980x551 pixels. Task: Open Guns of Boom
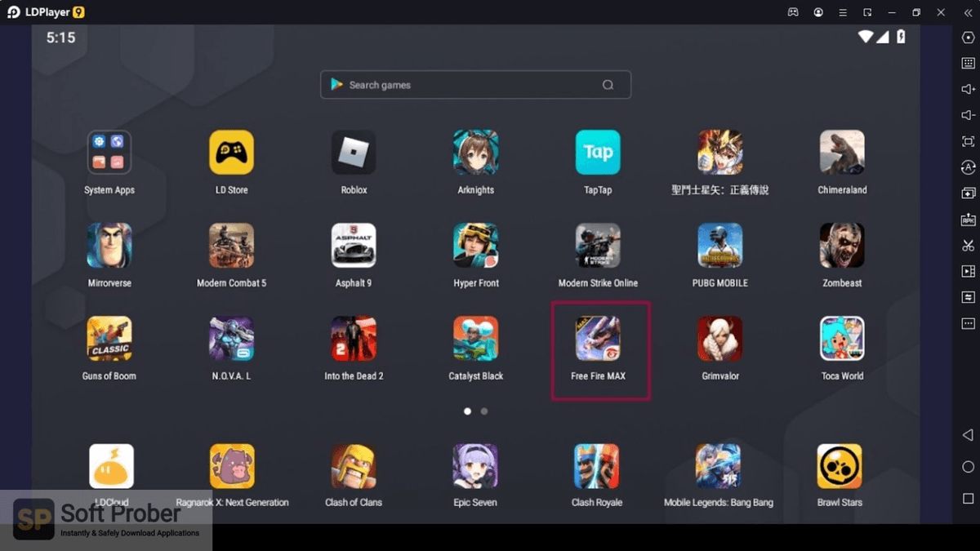click(x=109, y=339)
